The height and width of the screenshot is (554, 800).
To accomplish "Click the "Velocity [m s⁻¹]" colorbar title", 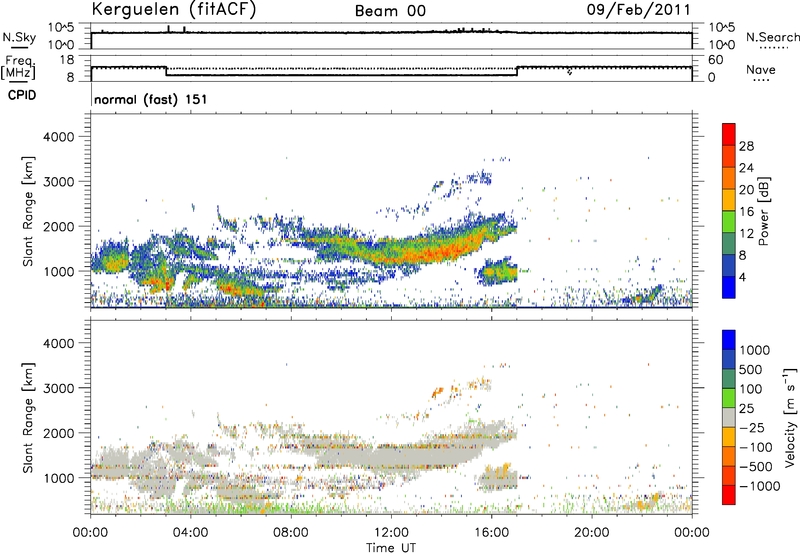I will point(790,417).
